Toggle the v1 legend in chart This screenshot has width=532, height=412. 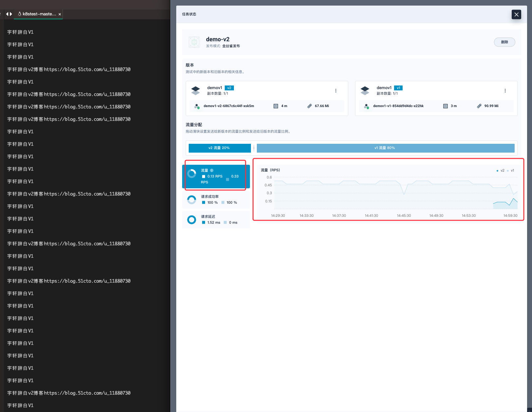pos(510,171)
